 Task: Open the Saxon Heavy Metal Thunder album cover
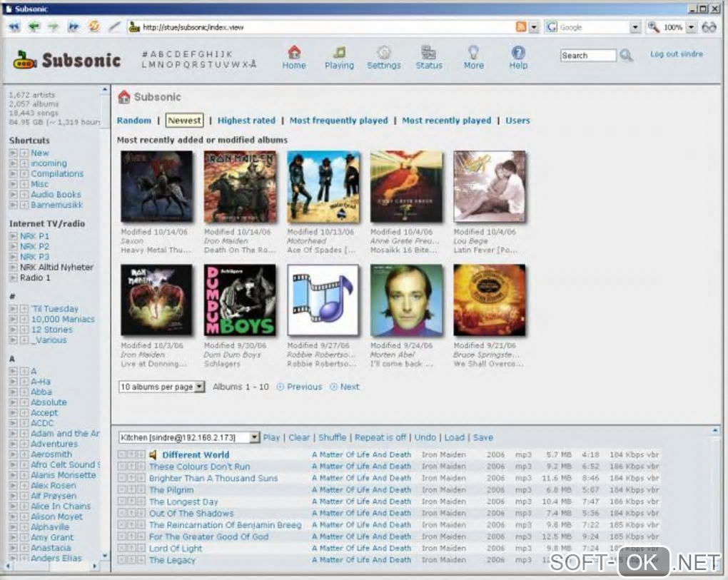156,186
